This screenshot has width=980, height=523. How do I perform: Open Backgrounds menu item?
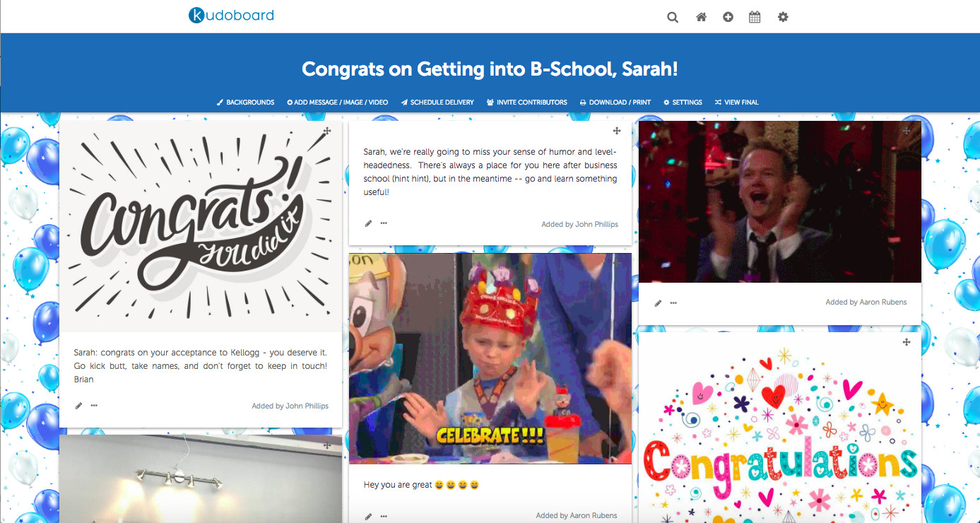tap(245, 102)
